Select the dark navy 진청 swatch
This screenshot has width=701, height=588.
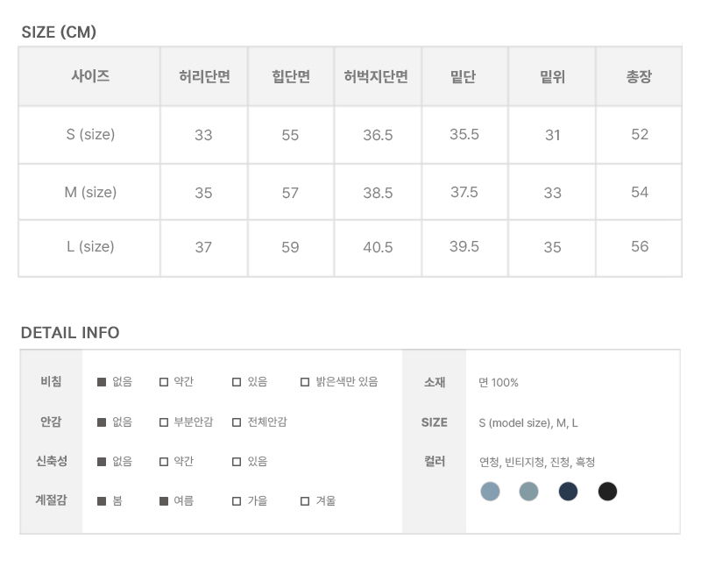coord(568,492)
